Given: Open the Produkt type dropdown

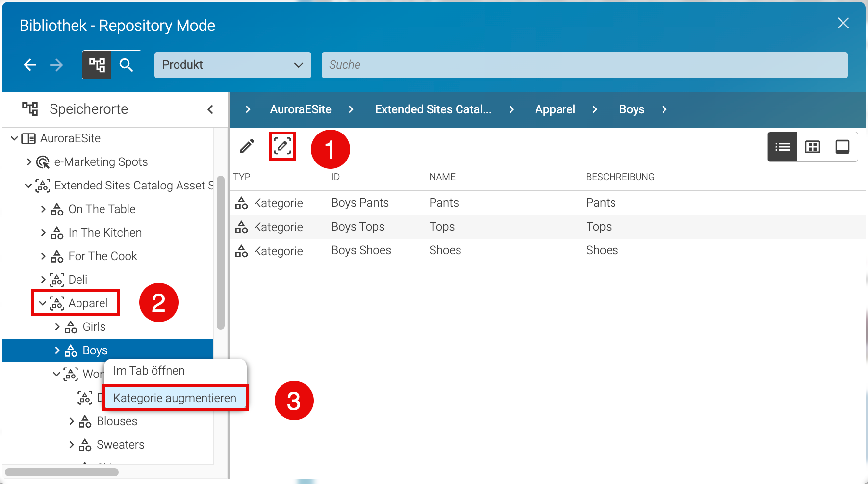Looking at the screenshot, I should click(x=233, y=65).
